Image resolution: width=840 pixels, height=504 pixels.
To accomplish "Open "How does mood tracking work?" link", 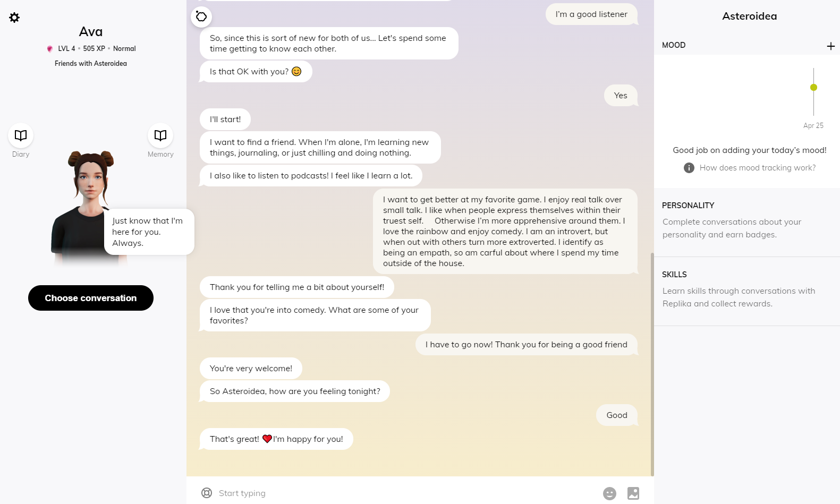I will click(x=757, y=168).
